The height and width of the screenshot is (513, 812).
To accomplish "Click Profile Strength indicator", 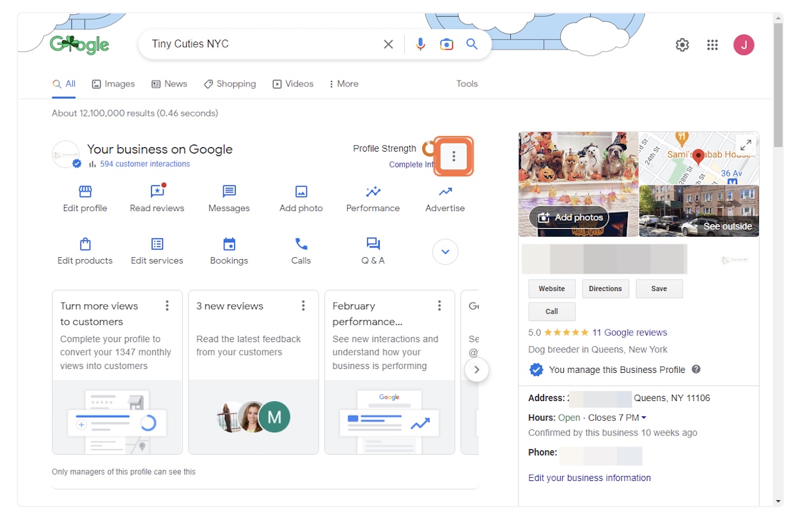I will 393,148.
